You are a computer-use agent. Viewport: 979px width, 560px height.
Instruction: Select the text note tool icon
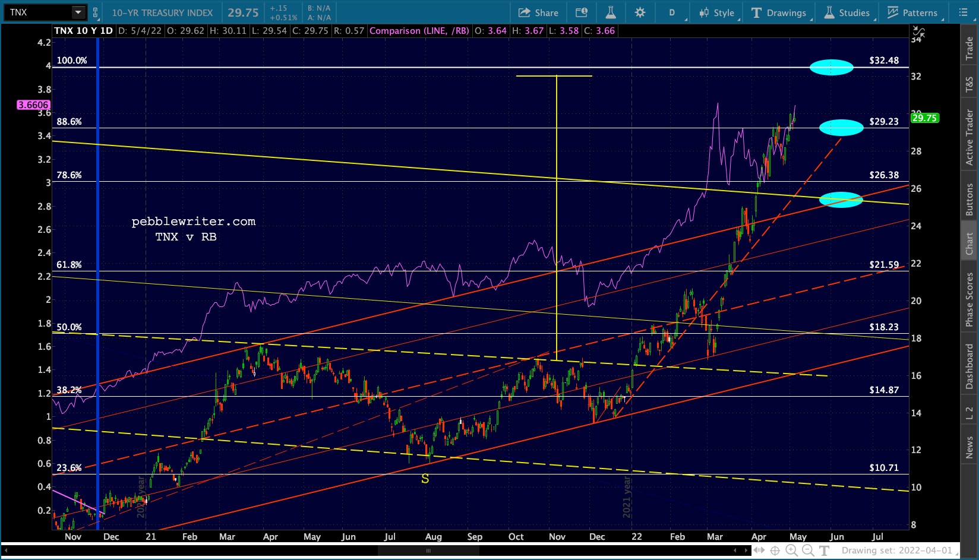[824, 550]
